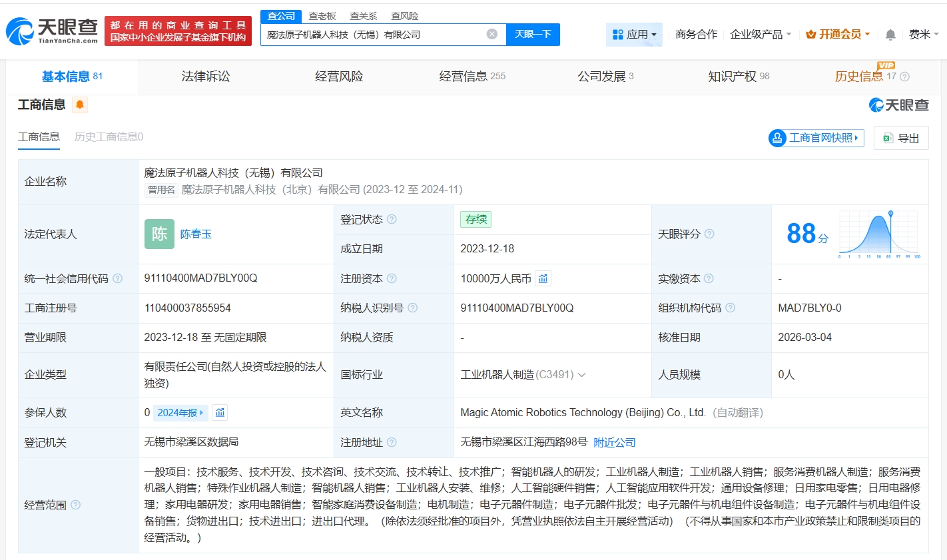
Task: Open the 应用 dropdown menu
Action: point(634,34)
